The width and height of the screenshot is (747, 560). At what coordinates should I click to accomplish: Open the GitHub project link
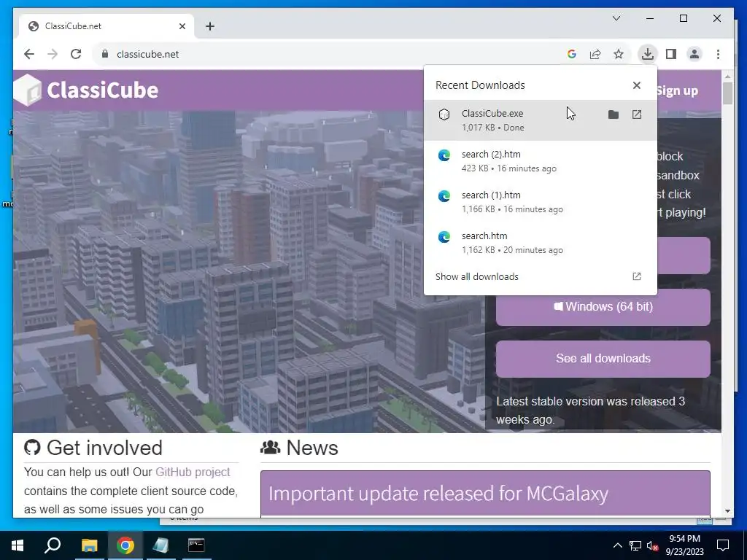tap(193, 472)
